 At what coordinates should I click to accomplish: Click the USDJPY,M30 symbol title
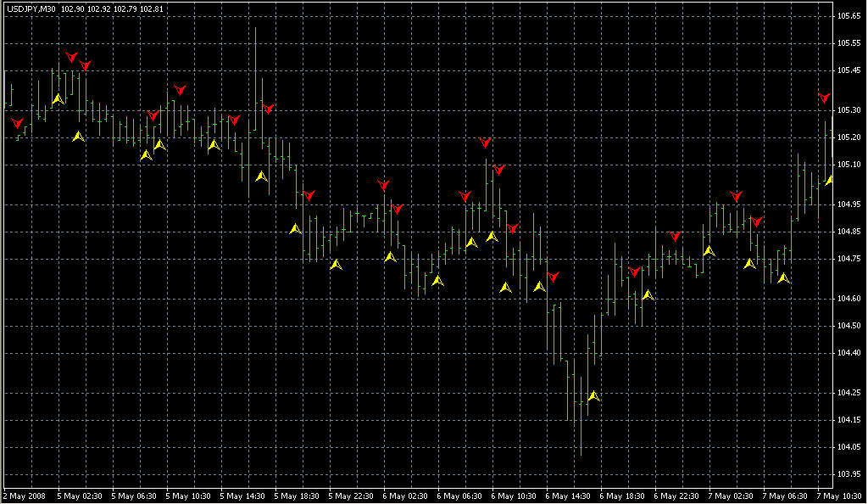(31, 8)
